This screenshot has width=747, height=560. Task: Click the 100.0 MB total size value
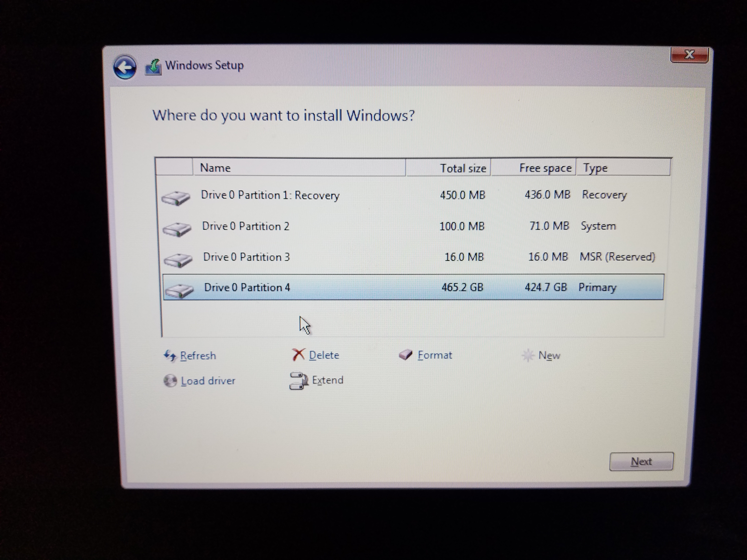click(462, 226)
